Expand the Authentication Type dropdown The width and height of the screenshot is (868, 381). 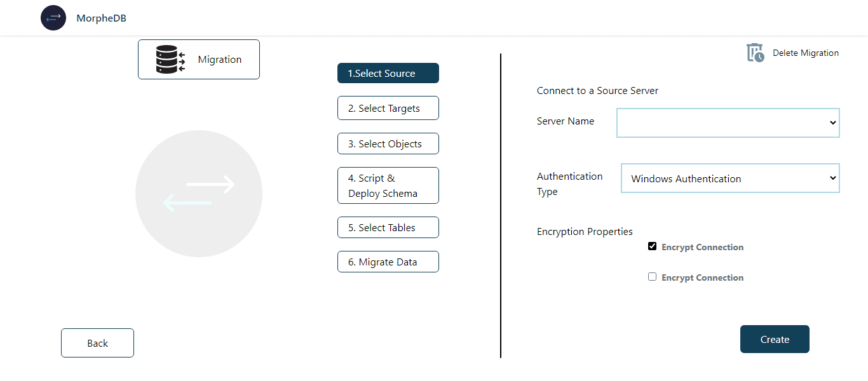coord(730,178)
